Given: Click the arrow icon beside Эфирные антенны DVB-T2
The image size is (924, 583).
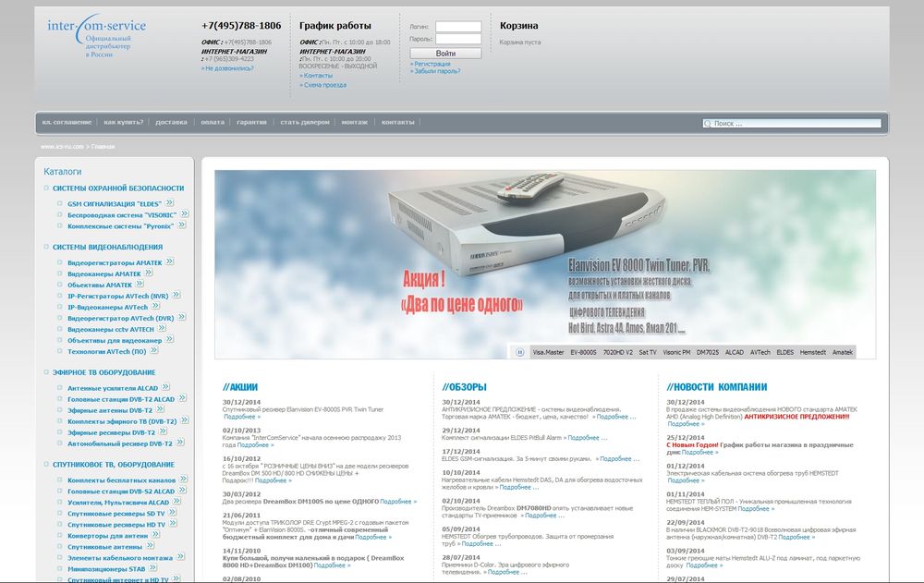Looking at the screenshot, I should (160, 409).
